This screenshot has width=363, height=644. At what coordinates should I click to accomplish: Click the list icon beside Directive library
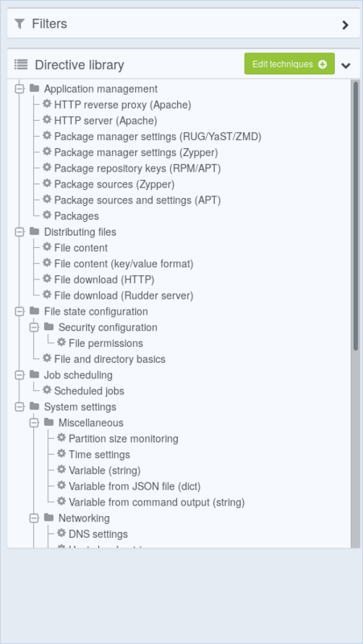coord(21,64)
